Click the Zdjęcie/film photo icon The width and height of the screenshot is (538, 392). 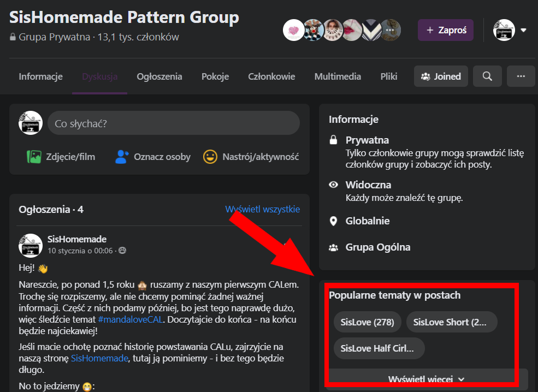(34, 157)
